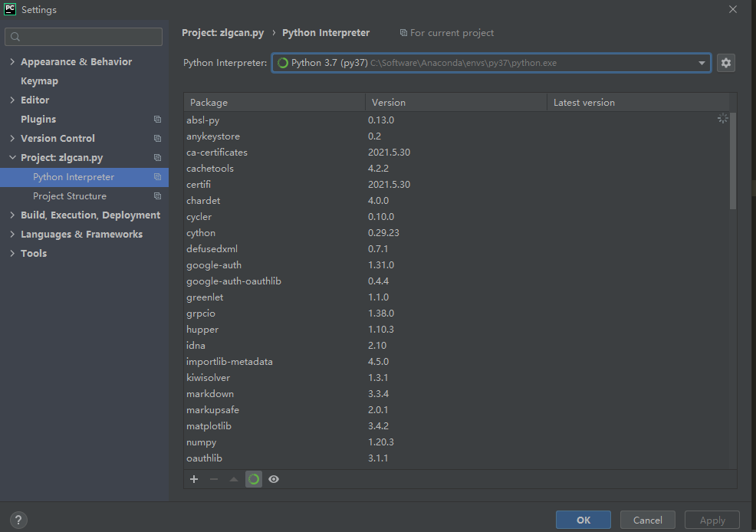Select the google-auth-oauthlib package row
This screenshot has height=532, width=756.
[456, 281]
